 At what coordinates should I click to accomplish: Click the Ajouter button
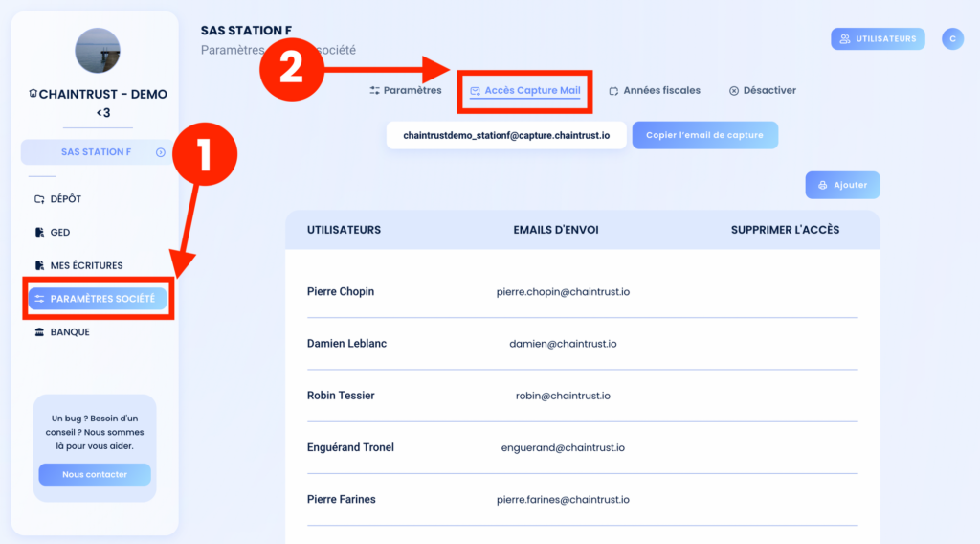pos(842,185)
